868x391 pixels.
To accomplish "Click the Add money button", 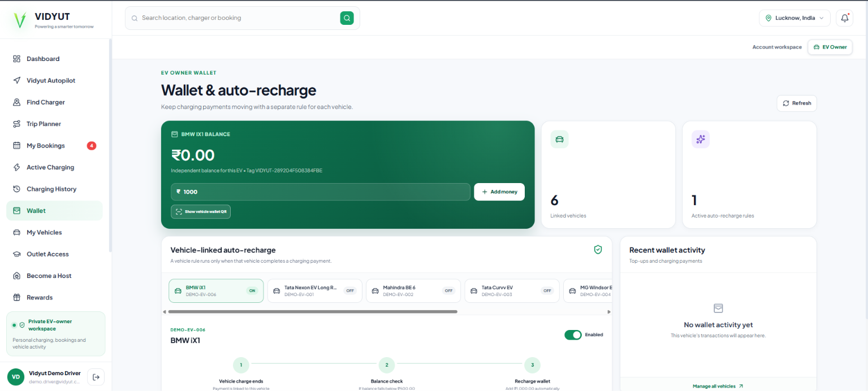I will [x=499, y=192].
